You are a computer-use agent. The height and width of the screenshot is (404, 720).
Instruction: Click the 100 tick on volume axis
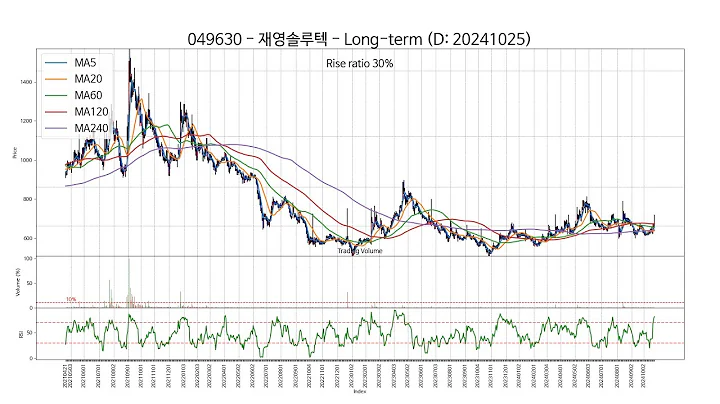29,259
